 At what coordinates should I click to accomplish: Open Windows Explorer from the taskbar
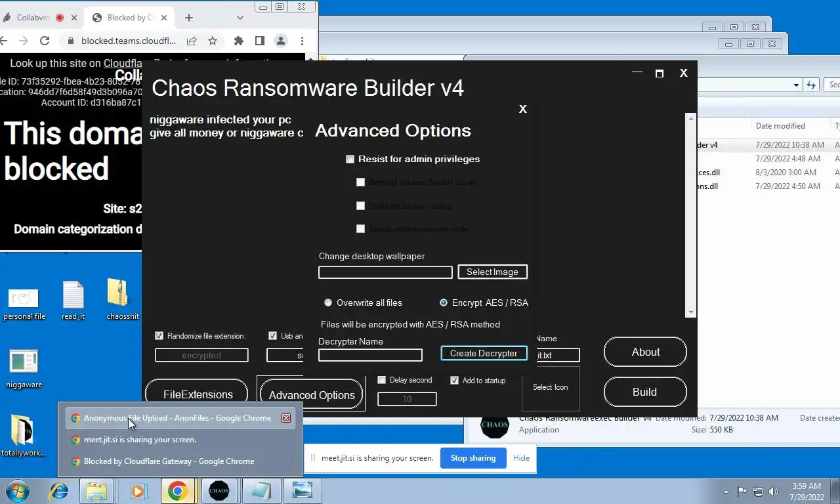[96, 491]
